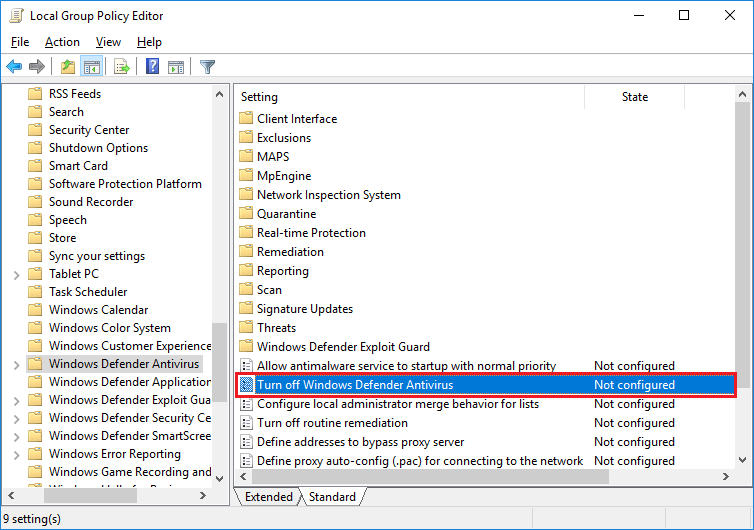Viewport: 754px width, 530px height.
Task: Click the Forward arrow toolbar icon
Action: [x=37, y=66]
